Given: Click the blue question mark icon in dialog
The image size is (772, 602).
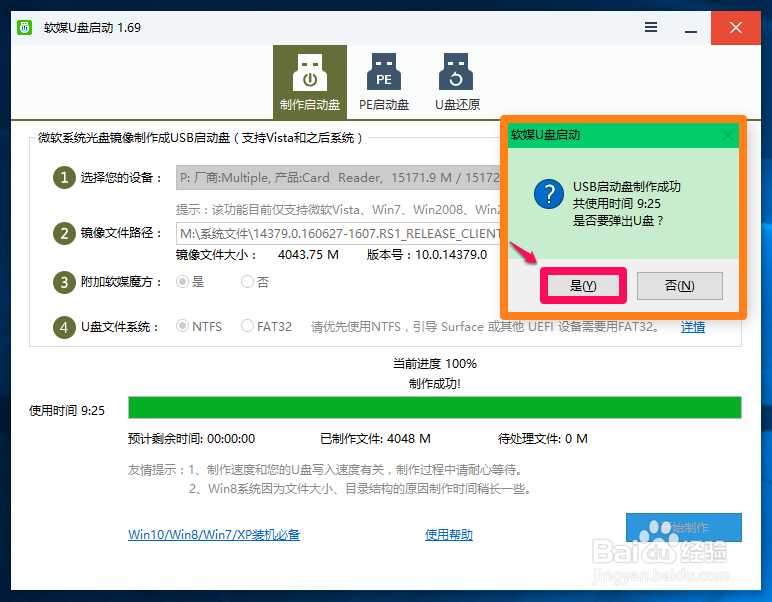Looking at the screenshot, I should tap(548, 194).
